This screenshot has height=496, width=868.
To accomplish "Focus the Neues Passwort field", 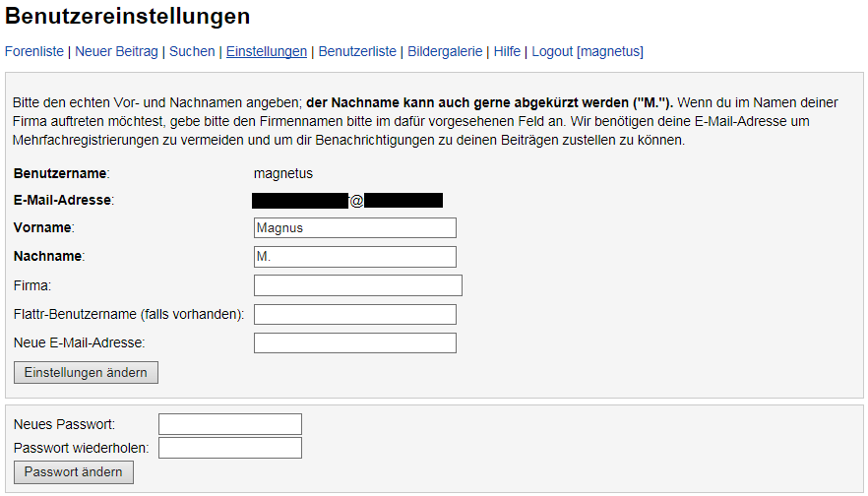I will click(x=230, y=424).
